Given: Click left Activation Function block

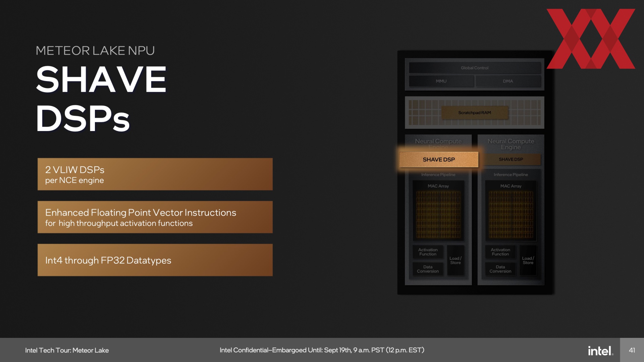Looking at the screenshot, I should point(428,252).
